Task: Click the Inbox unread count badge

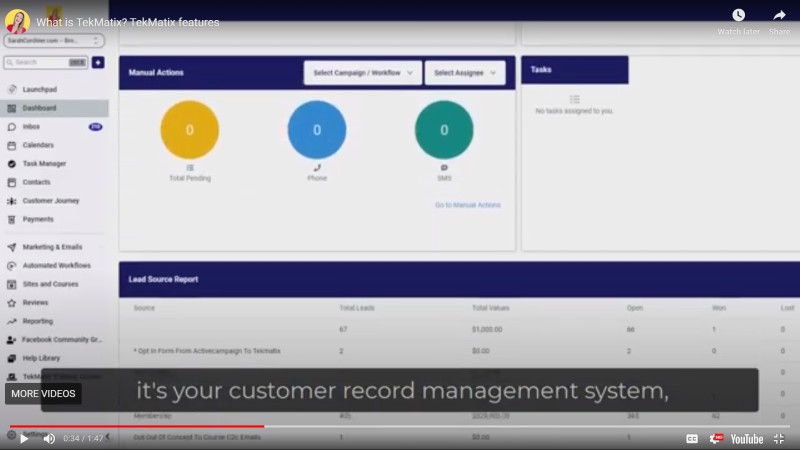Action: click(x=95, y=127)
